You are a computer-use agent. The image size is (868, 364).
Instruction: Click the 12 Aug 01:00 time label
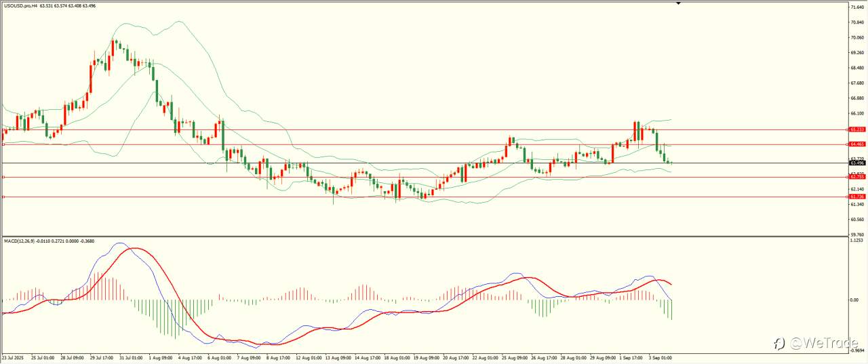coord(310,357)
